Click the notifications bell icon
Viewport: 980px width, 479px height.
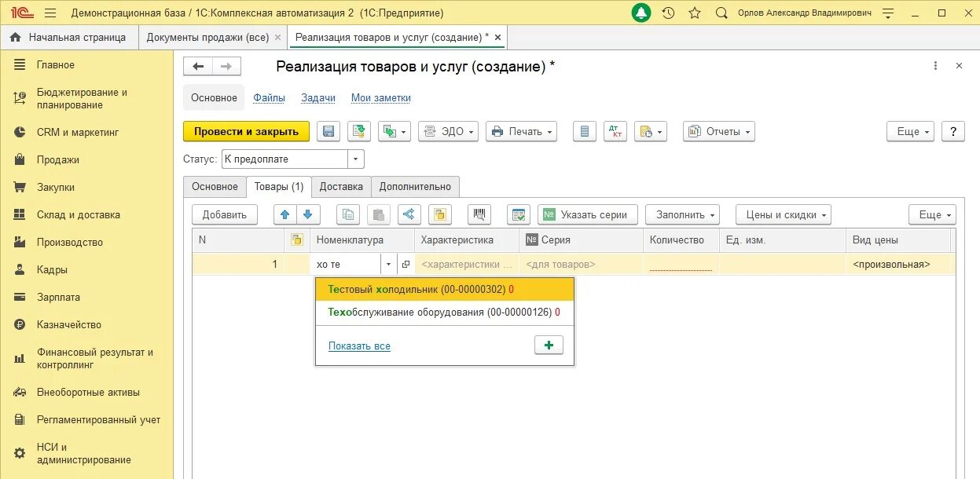[x=641, y=13]
